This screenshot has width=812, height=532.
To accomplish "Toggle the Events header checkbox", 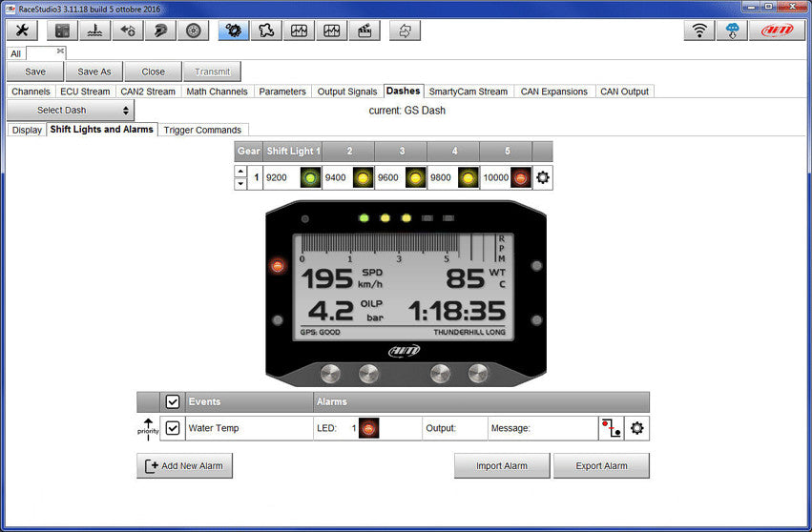I will click(173, 402).
